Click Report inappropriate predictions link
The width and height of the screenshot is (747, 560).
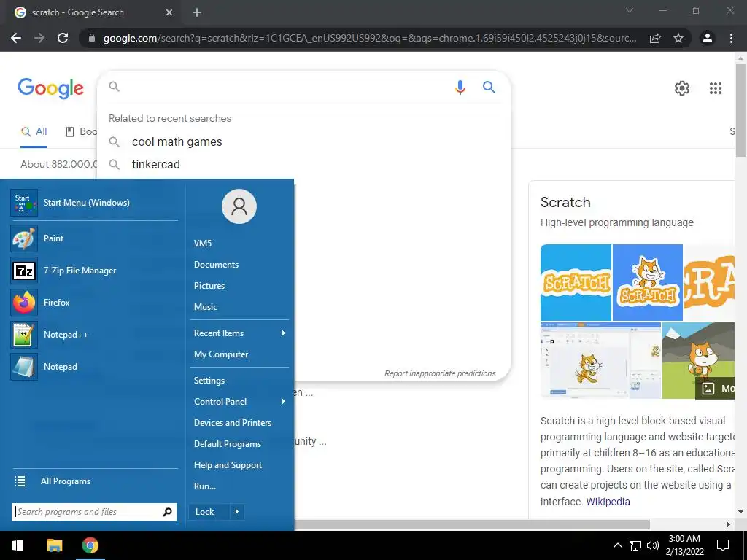440,373
